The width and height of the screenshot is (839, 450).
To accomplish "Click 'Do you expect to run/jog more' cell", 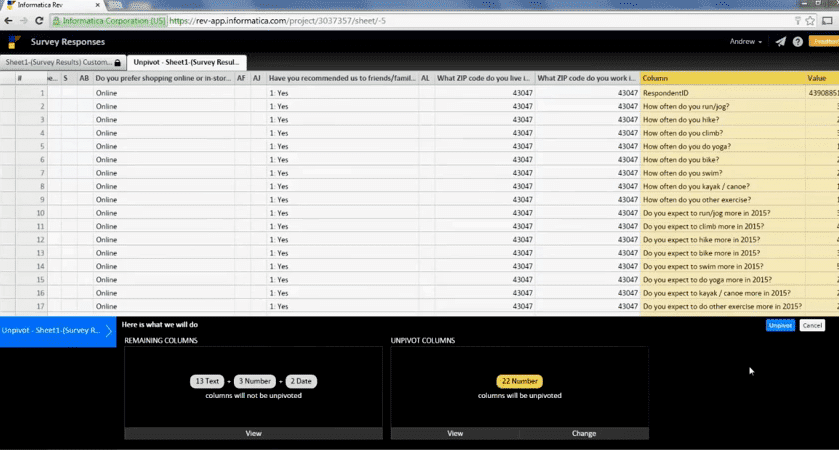I will pyautogui.click(x=722, y=213).
